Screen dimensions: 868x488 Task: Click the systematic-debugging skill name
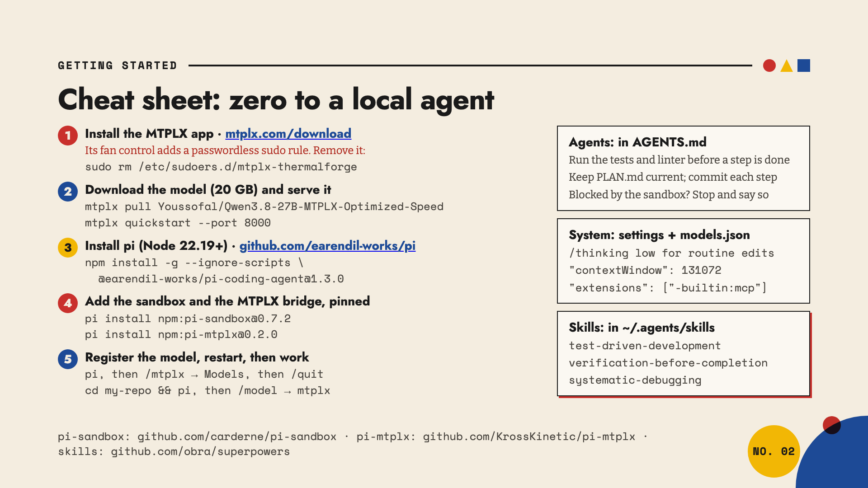[x=635, y=380]
